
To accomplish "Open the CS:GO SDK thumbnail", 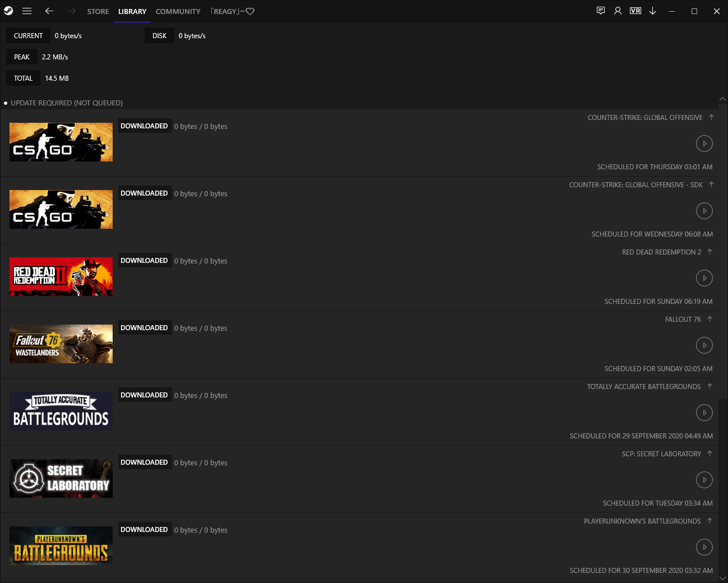I will pos(61,210).
